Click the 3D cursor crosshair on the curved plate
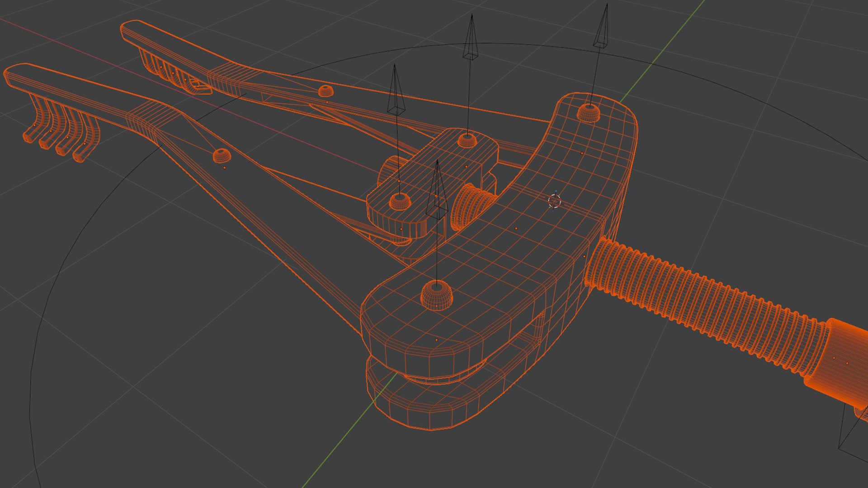868x488 pixels. 555,201
